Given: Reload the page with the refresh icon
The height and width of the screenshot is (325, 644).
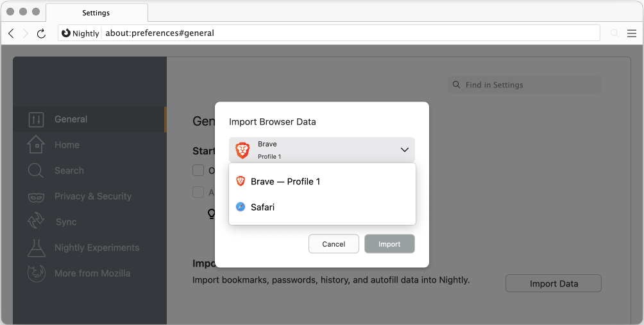Looking at the screenshot, I should click(x=42, y=33).
